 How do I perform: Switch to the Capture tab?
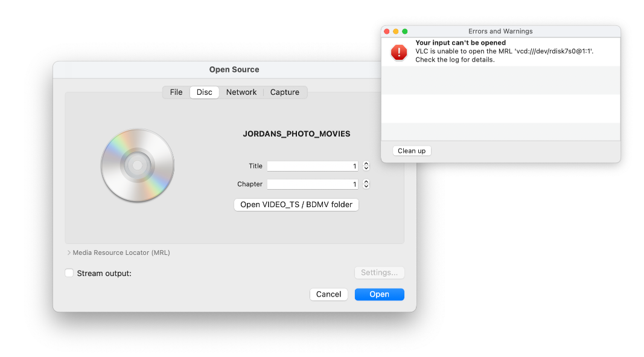tap(285, 92)
